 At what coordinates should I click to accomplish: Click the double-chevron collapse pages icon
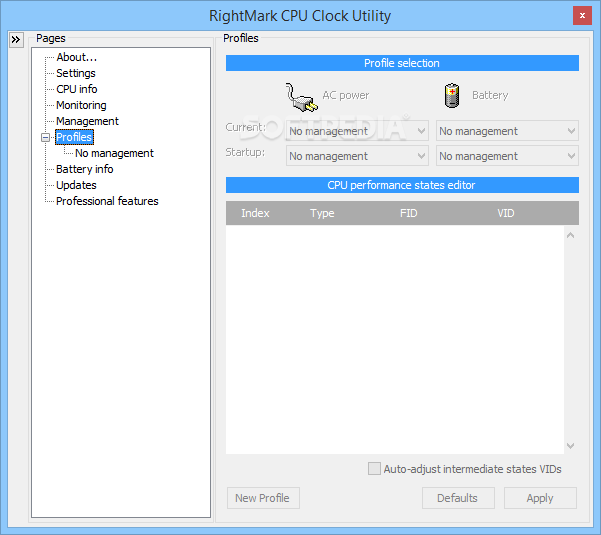[x=16, y=39]
